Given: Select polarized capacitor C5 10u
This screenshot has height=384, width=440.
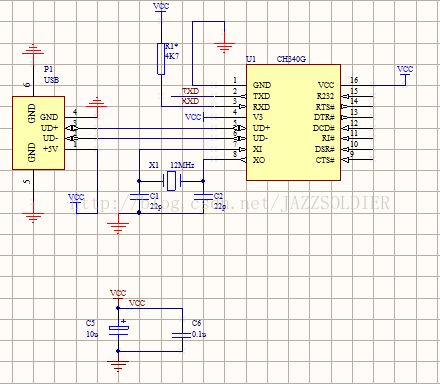Looking at the screenshot, I should click(118, 329).
